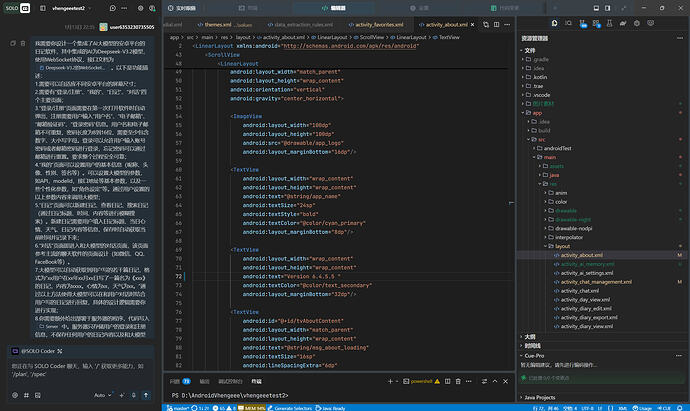
Task: Open activity_chat_management.xml in explorer
Action: tap(596, 282)
